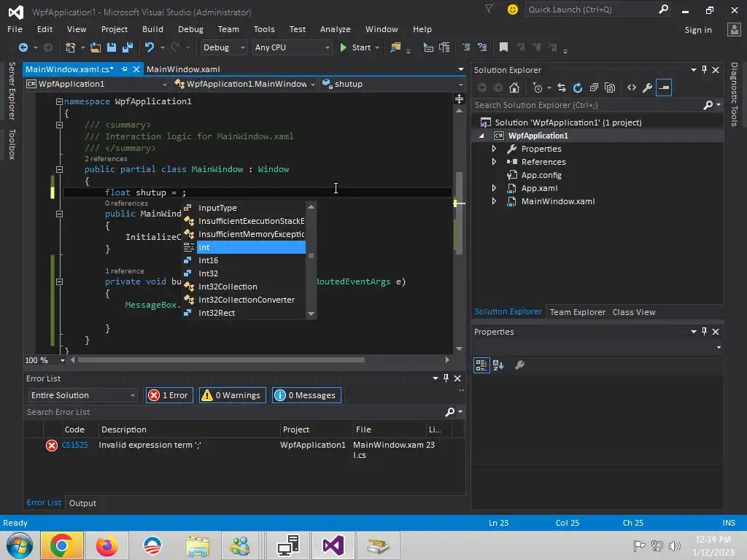
Task: Click the Home icon in Solution Explorer
Action: pos(514,87)
